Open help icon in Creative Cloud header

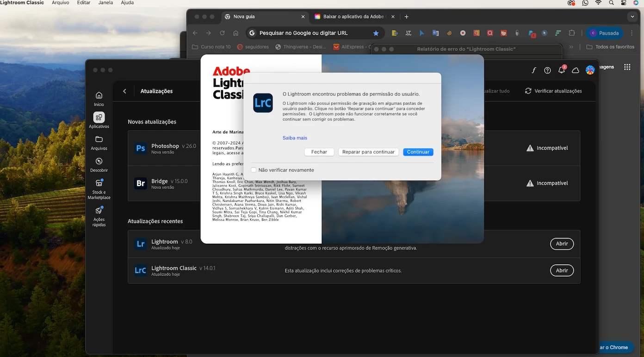click(x=547, y=70)
